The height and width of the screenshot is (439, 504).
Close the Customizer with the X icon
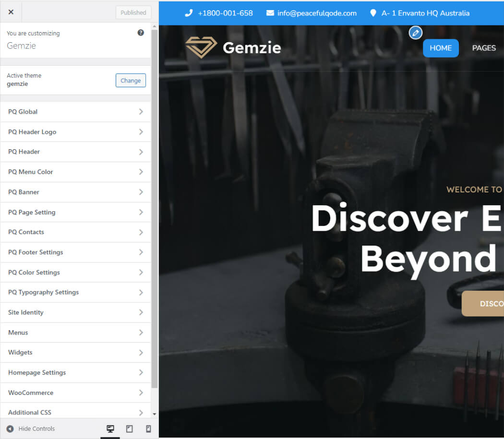[11, 12]
